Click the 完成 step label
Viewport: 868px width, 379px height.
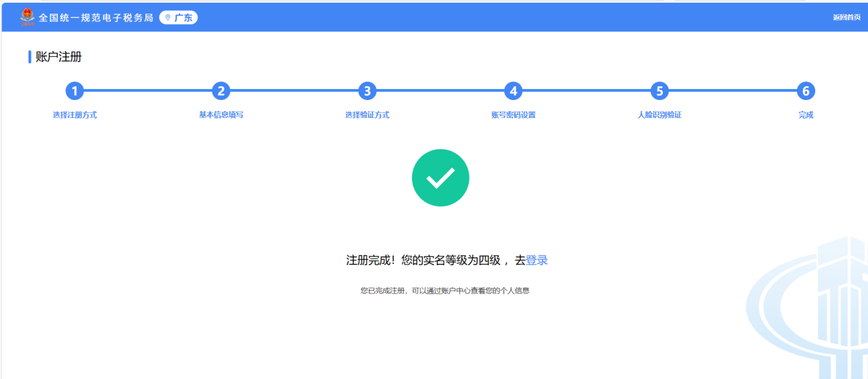point(806,115)
